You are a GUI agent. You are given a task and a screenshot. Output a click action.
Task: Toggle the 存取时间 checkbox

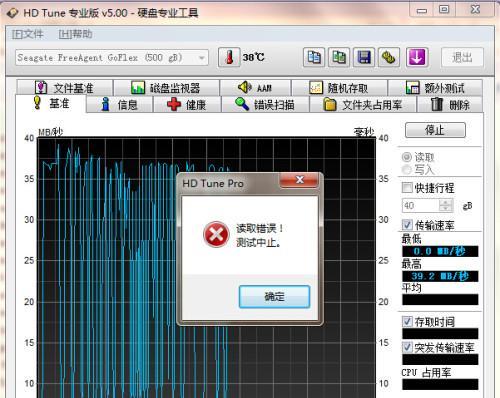pos(407,322)
